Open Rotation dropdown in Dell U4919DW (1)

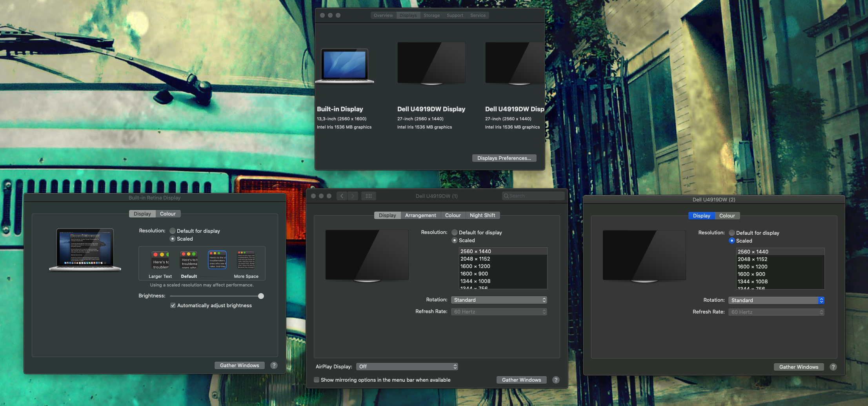coord(499,300)
